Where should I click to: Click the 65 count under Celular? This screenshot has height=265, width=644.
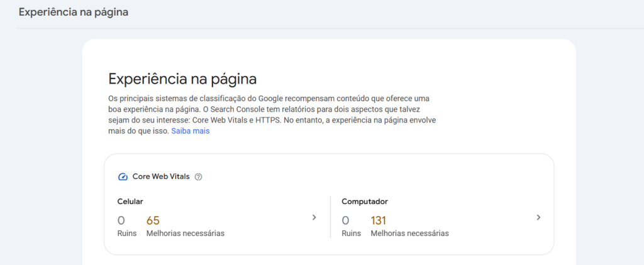click(x=153, y=220)
